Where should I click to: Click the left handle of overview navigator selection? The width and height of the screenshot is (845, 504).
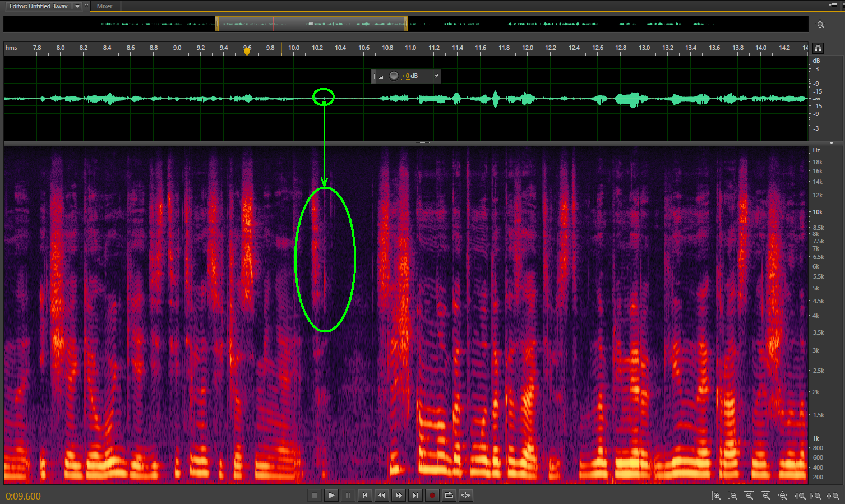[217, 24]
